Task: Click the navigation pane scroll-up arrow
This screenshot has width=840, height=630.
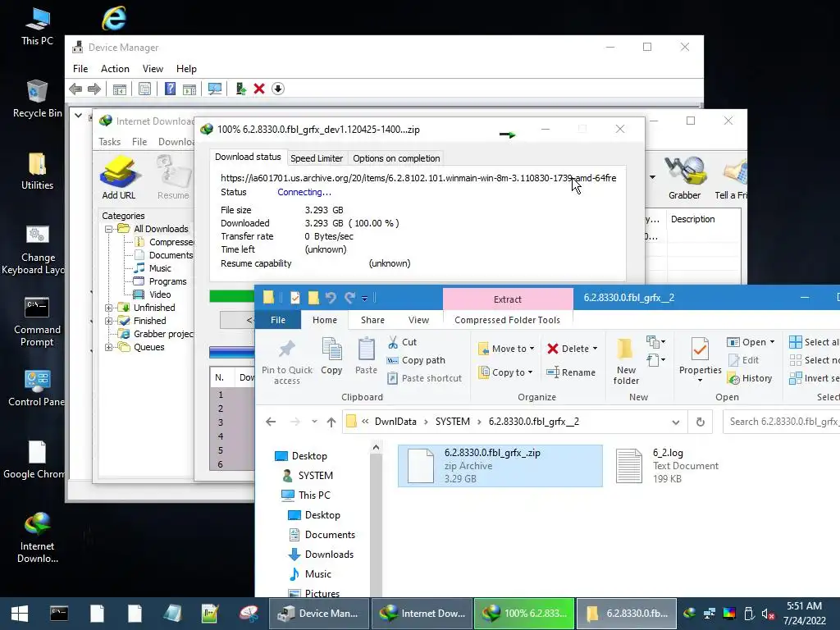Action: click(x=376, y=448)
